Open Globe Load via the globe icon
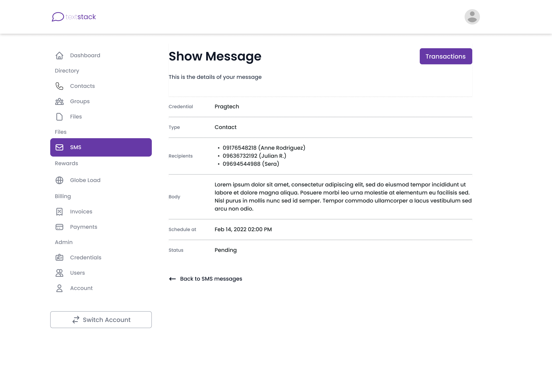552x392 pixels. pyautogui.click(x=59, y=180)
